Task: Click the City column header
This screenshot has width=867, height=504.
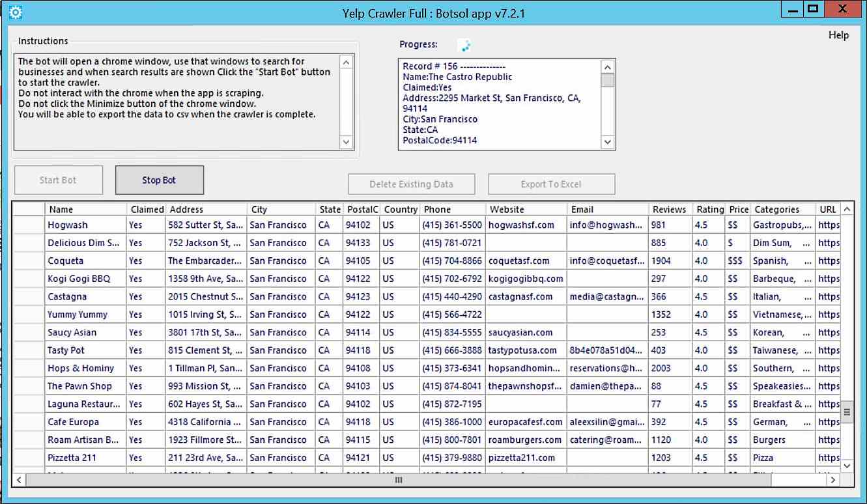Action: [282, 210]
